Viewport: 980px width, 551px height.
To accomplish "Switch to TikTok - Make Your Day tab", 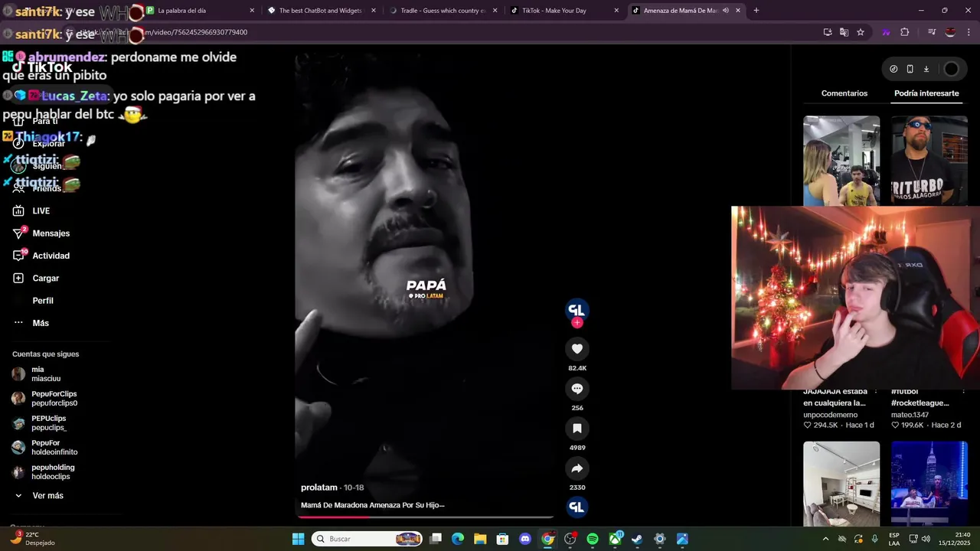I will [x=564, y=11].
